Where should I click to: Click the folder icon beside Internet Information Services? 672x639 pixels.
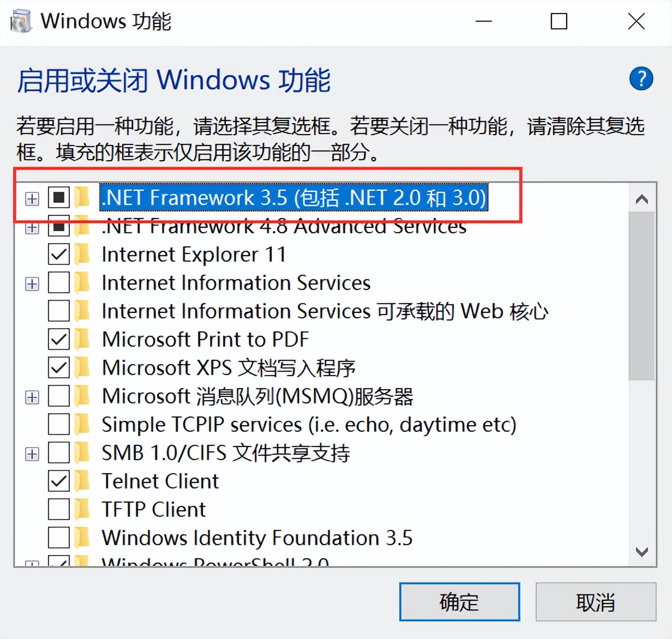(83, 283)
